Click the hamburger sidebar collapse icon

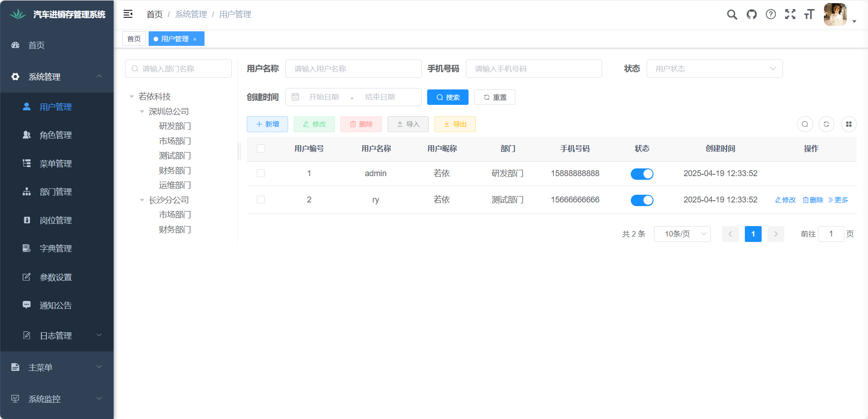[128, 14]
